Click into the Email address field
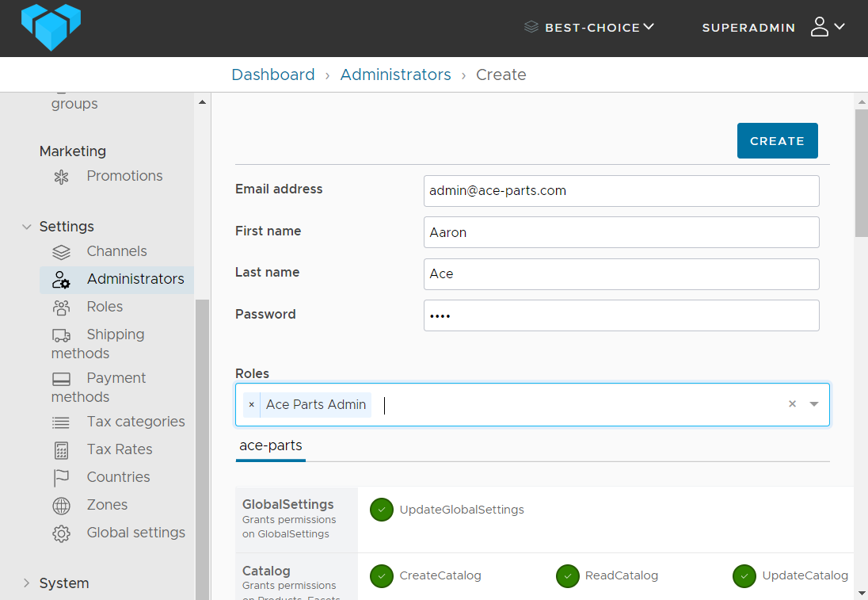The width and height of the screenshot is (868, 600). (x=621, y=191)
